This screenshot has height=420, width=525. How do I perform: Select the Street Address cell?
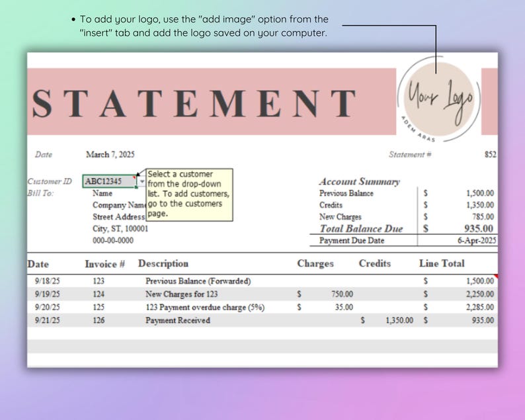119,217
